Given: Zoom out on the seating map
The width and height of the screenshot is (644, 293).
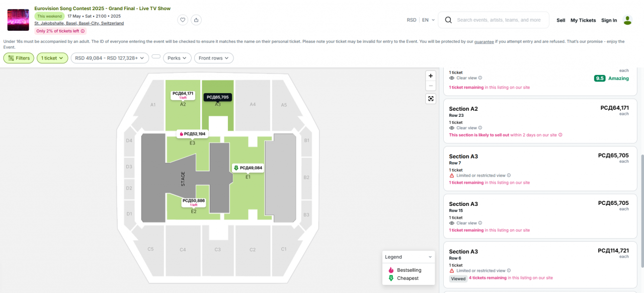Looking at the screenshot, I should pos(431,86).
